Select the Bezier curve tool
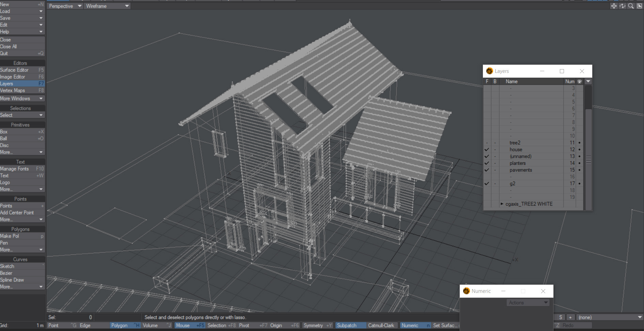 [x=22, y=273]
